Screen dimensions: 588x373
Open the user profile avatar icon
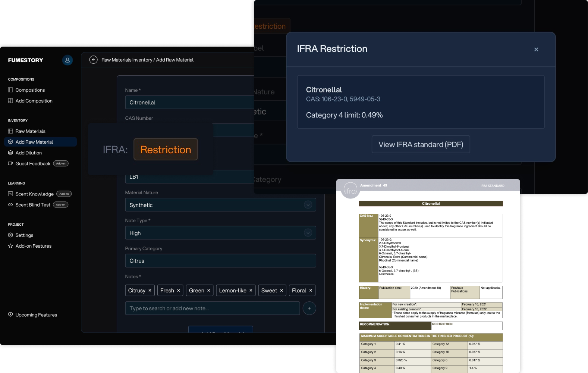[x=67, y=60]
